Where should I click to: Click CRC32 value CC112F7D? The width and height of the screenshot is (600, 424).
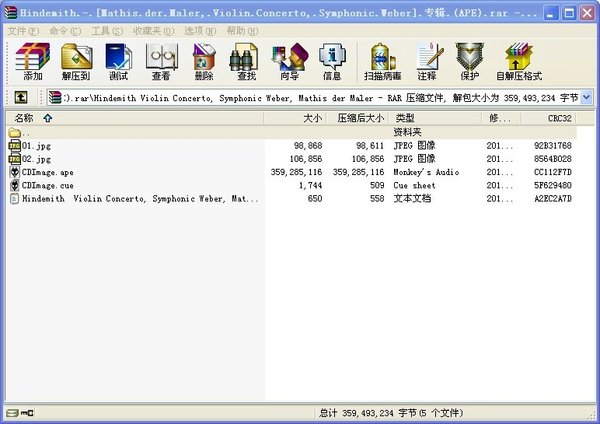point(553,172)
